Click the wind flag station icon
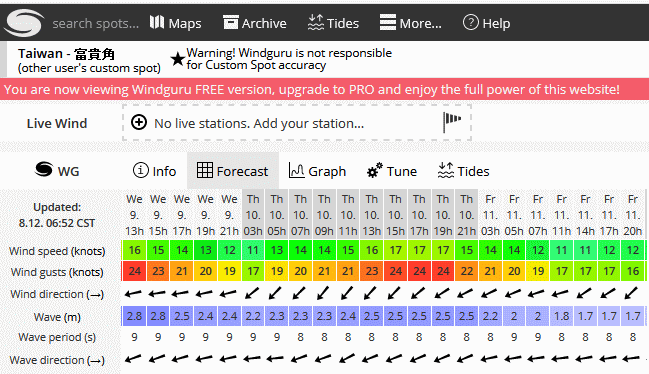The image size is (649, 374). pos(452,122)
